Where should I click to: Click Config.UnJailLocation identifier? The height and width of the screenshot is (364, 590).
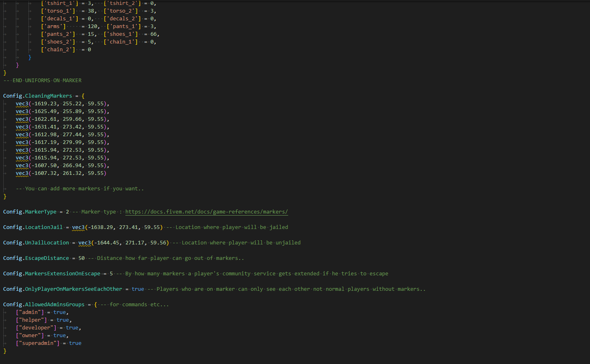coord(36,243)
